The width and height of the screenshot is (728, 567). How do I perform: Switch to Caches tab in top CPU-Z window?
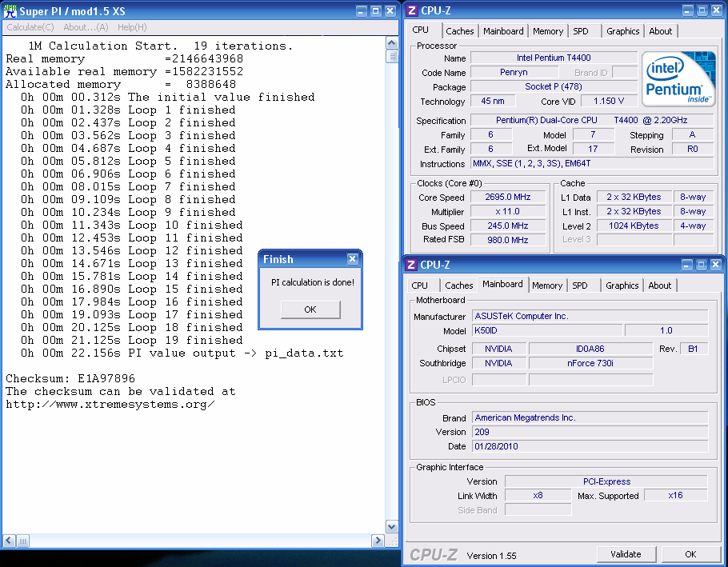click(460, 31)
